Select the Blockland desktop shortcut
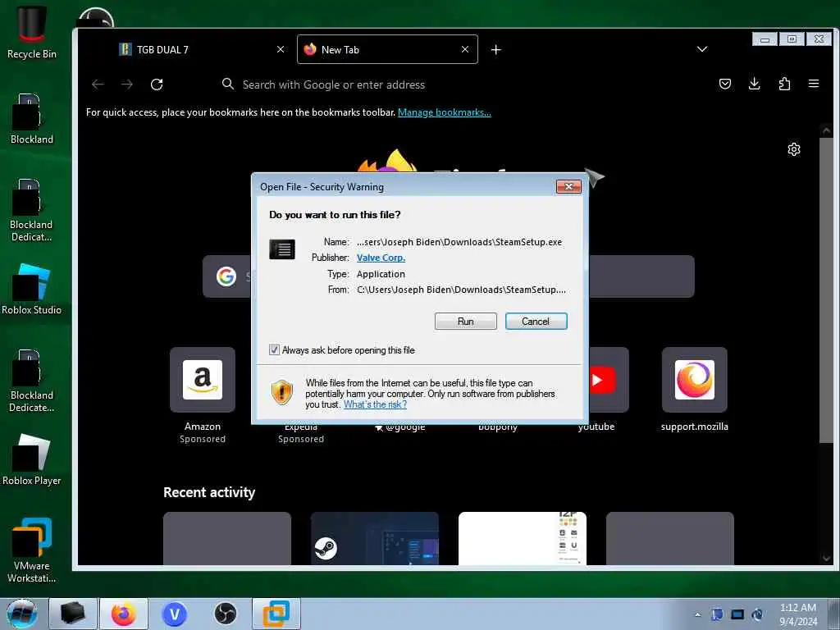This screenshot has height=630, width=840. tap(32, 119)
